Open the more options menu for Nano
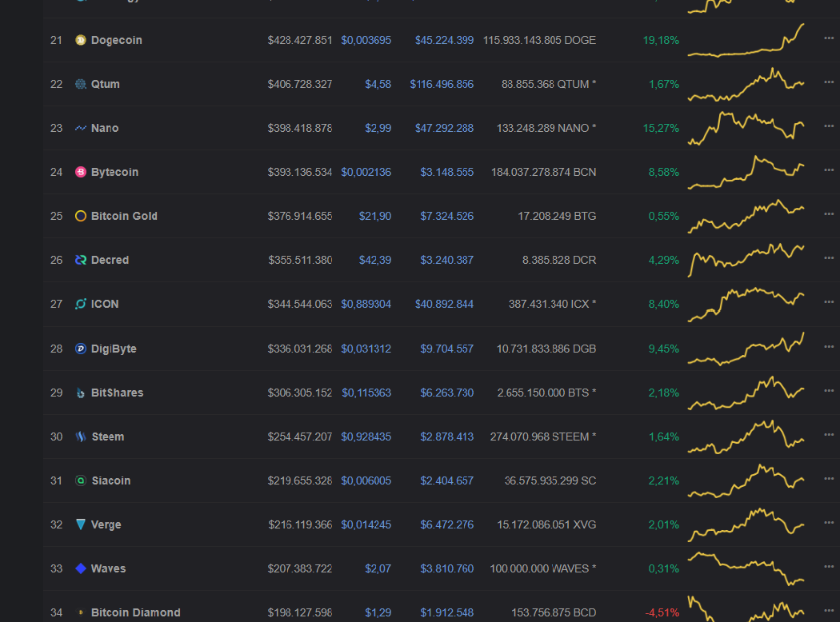840x622 pixels. [829, 126]
